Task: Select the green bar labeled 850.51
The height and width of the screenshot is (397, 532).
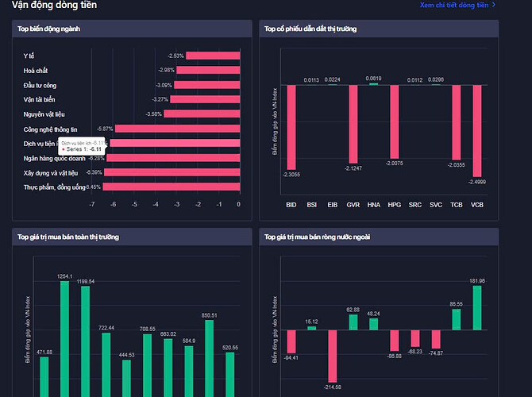Action: (x=210, y=358)
